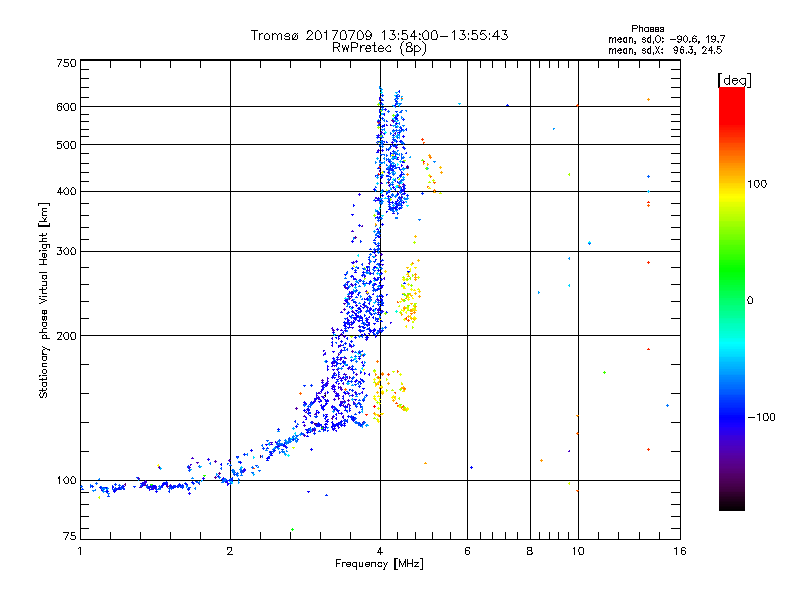Click the y-axis tick label '75'
This screenshot has width=800, height=600.
coord(69,536)
